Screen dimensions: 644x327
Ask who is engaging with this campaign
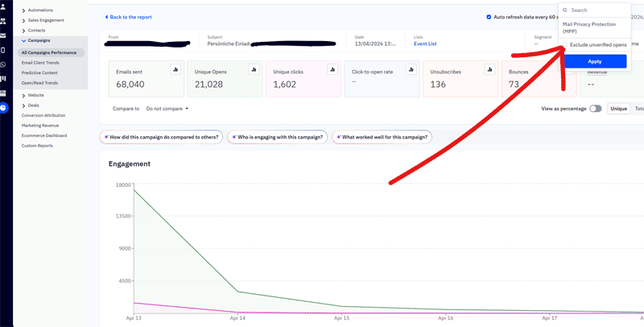[x=277, y=137]
